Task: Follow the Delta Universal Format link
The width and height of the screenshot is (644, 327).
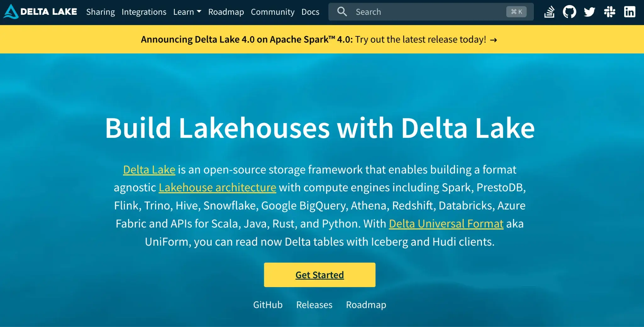Action: click(x=446, y=224)
